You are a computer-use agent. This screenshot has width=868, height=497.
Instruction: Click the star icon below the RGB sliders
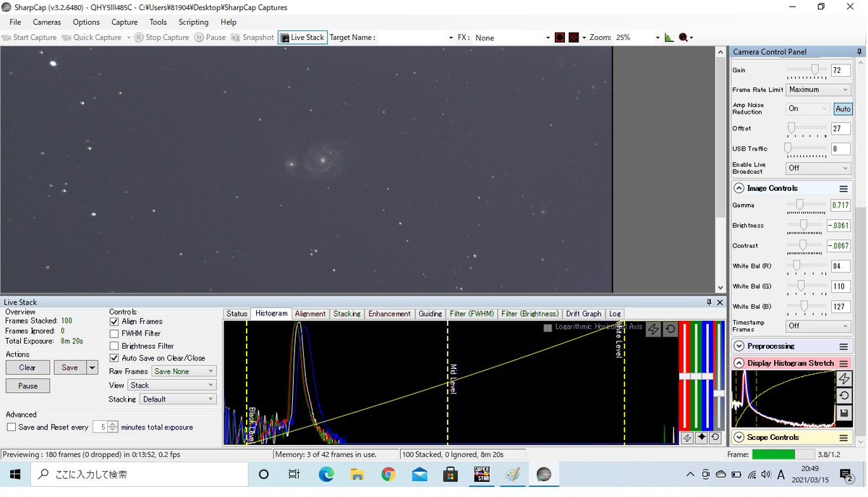[701, 438]
